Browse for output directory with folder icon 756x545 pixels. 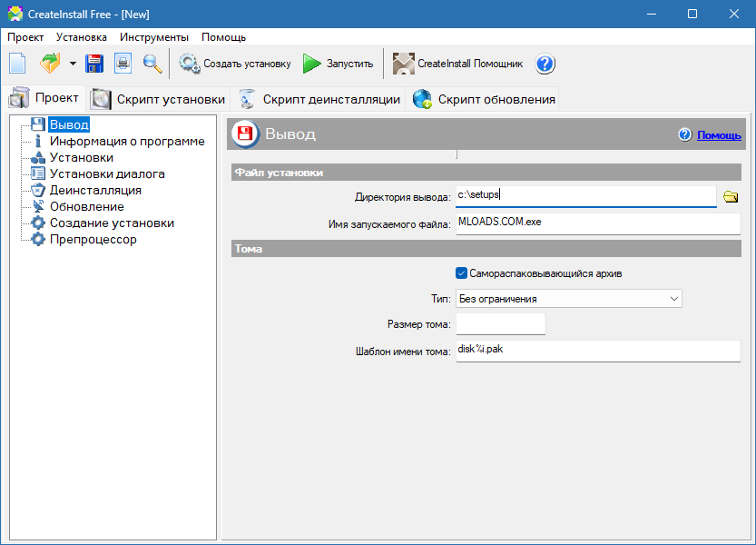coord(731,197)
